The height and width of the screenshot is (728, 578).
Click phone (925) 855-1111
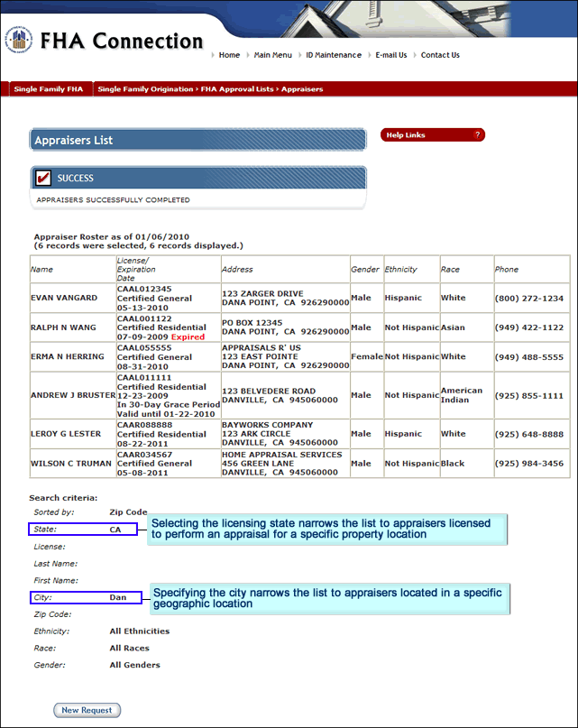point(528,395)
